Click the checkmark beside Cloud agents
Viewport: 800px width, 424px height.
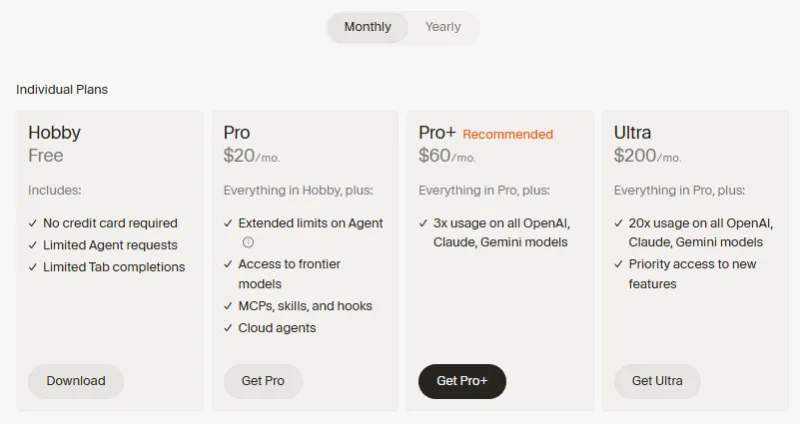point(228,328)
